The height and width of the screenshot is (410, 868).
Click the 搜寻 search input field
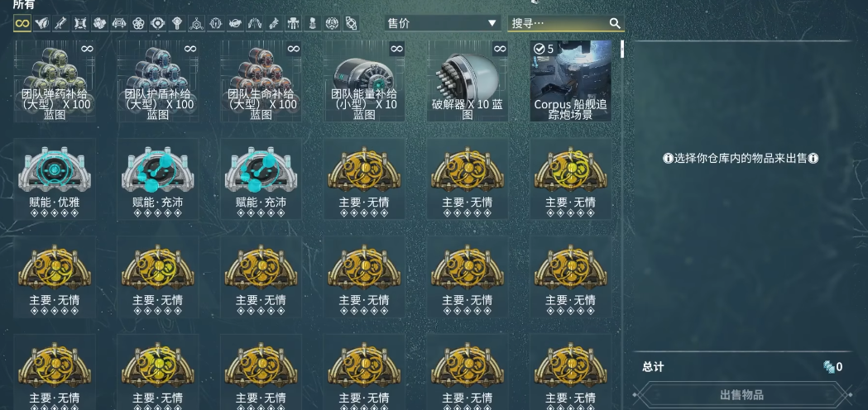pos(566,22)
